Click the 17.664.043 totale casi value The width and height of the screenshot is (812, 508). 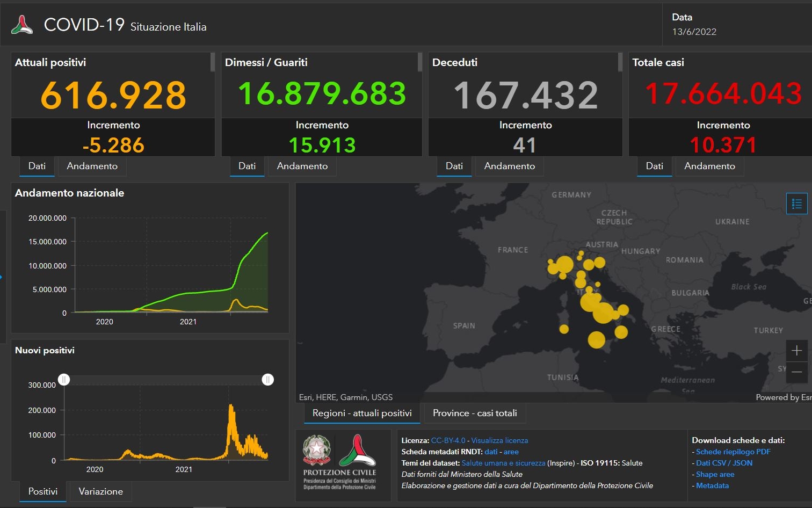[723, 93]
